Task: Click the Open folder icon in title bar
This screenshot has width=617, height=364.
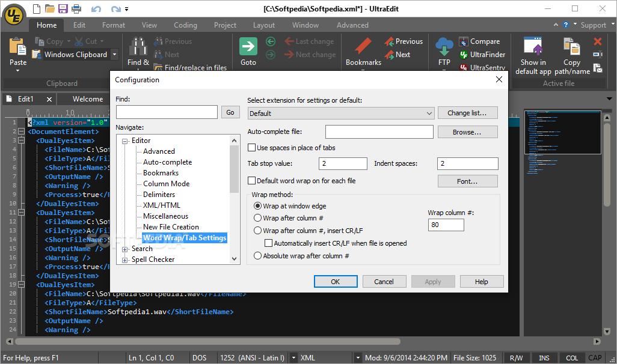Action: click(x=49, y=8)
